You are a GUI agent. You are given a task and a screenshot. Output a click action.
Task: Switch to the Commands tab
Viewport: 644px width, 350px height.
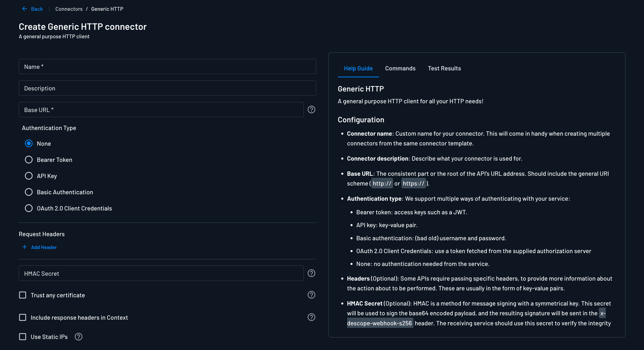click(x=400, y=68)
